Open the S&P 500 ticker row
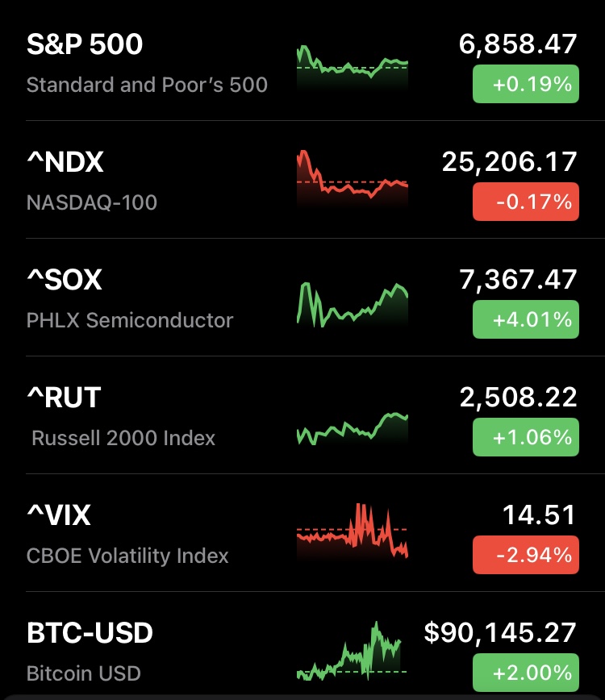Screen dimensions: 605x700 coord(85,45)
